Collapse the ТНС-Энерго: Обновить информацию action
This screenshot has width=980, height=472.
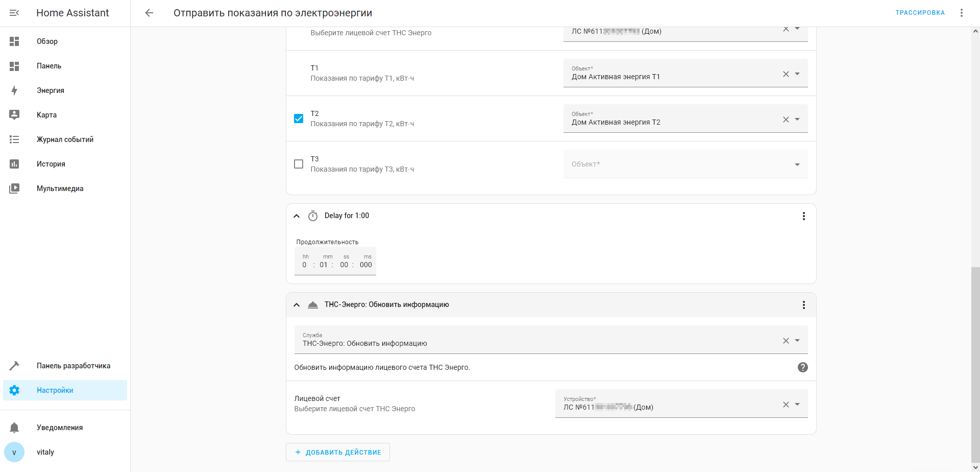pyautogui.click(x=297, y=305)
